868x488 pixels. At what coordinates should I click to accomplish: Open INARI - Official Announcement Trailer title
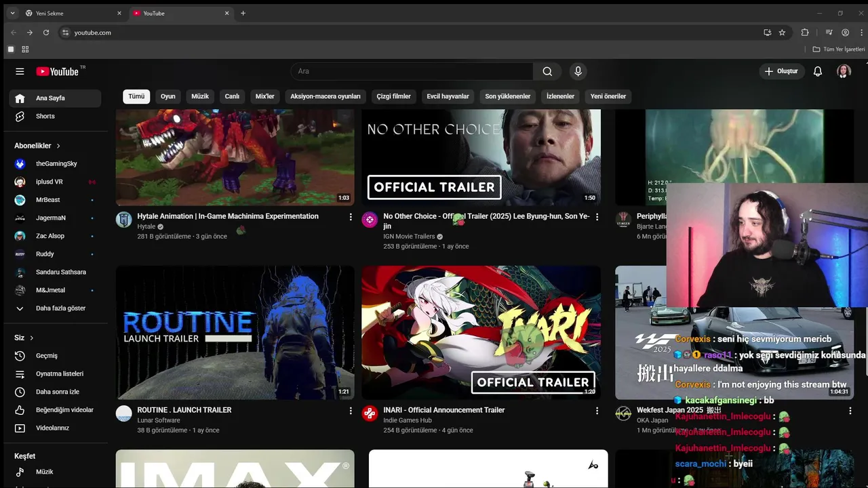pos(444,410)
